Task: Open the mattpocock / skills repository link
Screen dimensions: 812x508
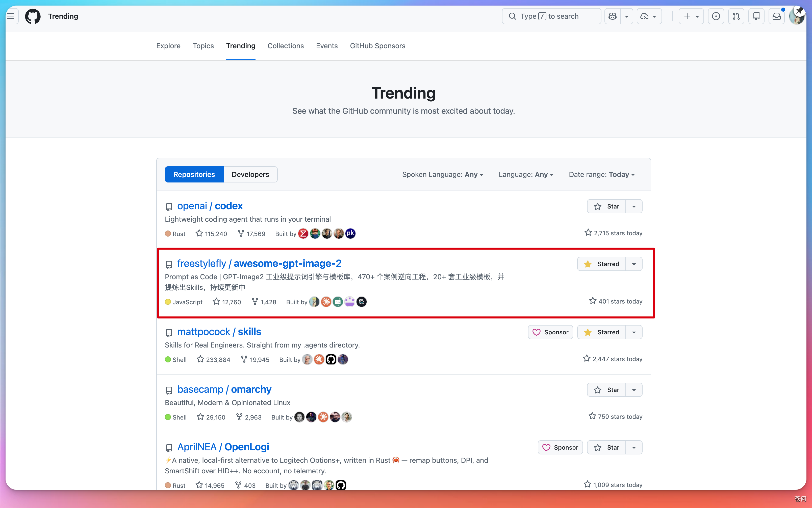Action: 219,332
